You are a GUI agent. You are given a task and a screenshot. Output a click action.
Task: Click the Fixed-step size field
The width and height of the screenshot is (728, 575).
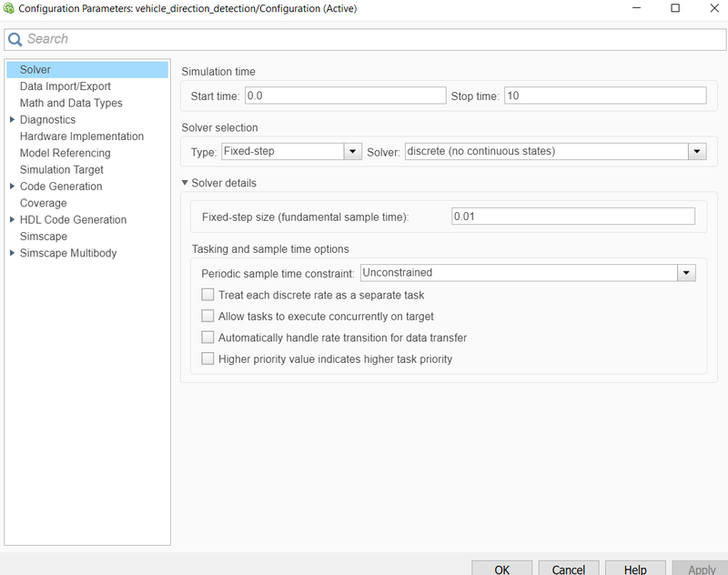pos(573,217)
